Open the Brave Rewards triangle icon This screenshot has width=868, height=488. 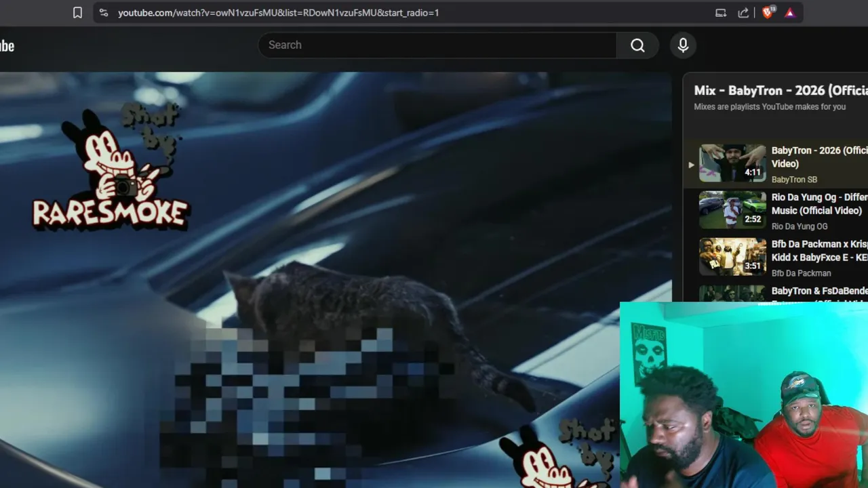pos(790,13)
